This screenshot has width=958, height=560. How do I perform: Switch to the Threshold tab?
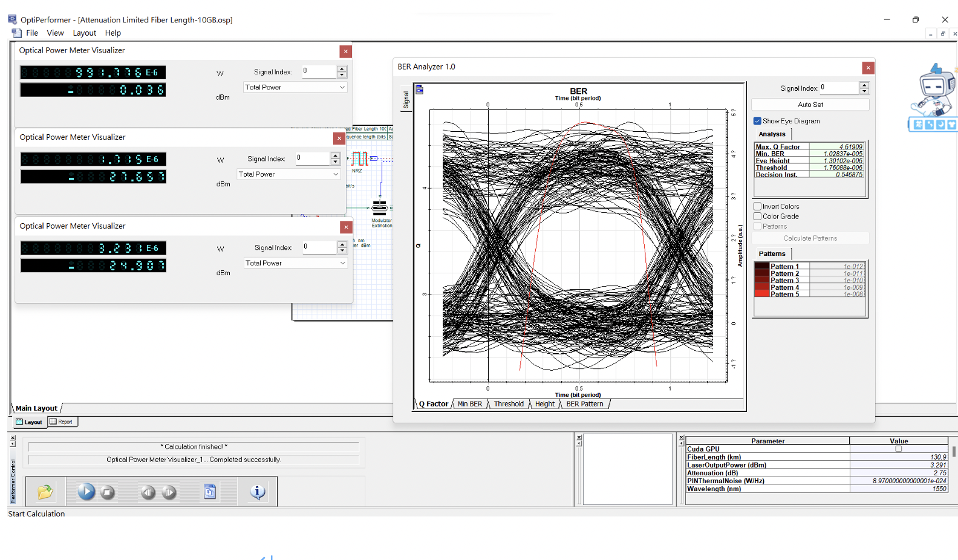[509, 404]
